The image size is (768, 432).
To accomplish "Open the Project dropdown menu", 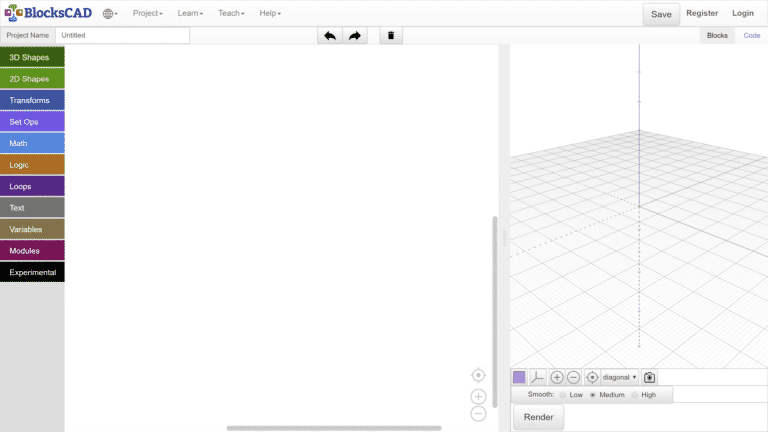I will tap(147, 13).
